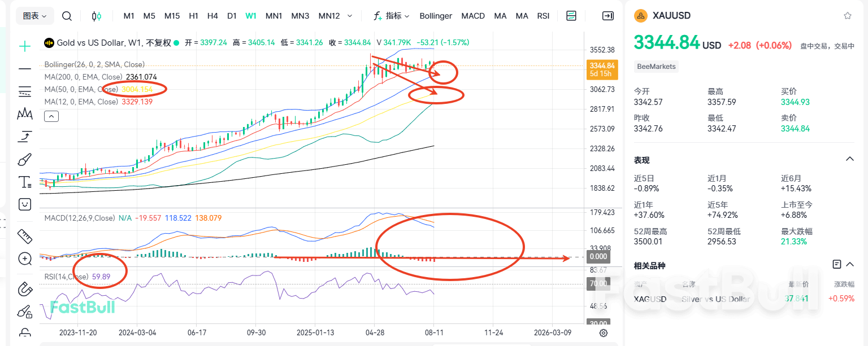
Task: Toggle the magnet snap mode
Action: coord(25,289)
